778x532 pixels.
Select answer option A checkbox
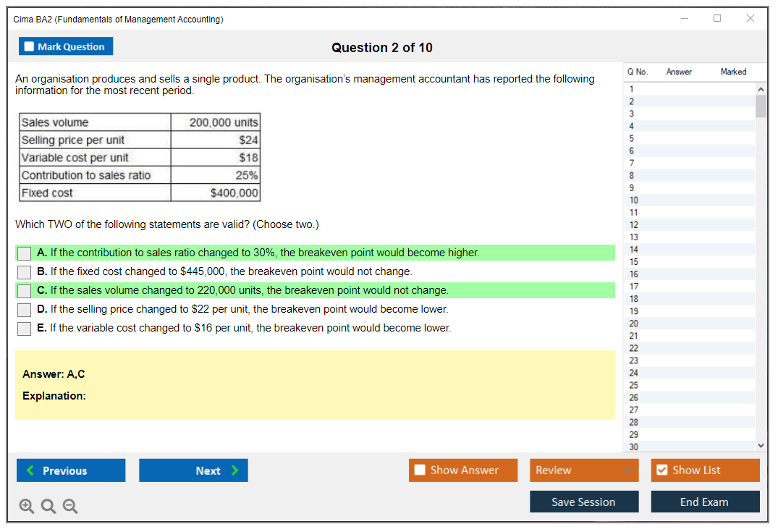pos(25,253)
